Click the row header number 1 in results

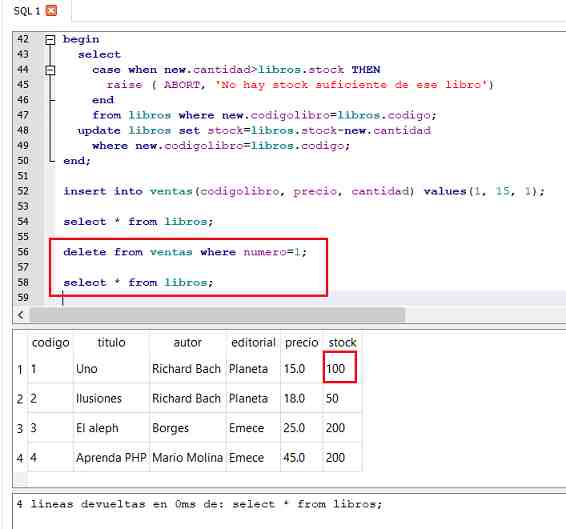click(x=20, y=369)
